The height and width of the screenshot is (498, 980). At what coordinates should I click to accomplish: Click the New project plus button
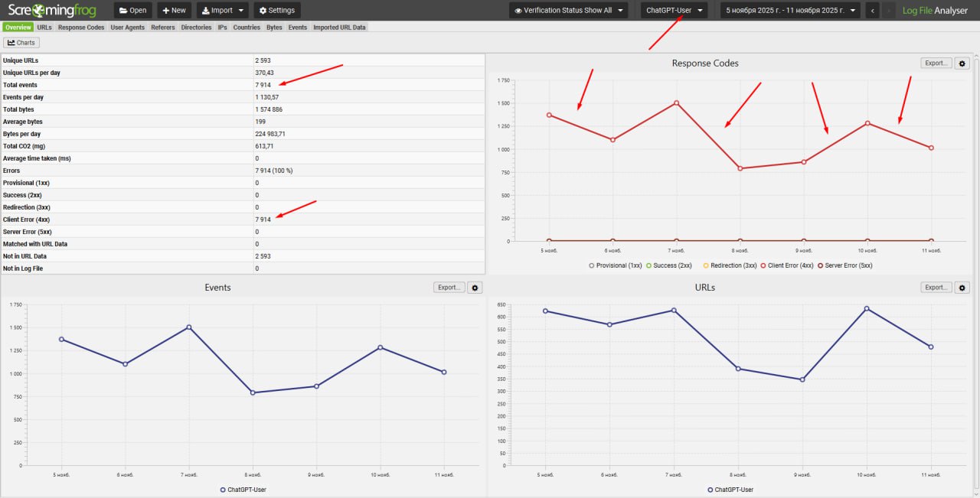pyautogui.click(x=174, y=11)
